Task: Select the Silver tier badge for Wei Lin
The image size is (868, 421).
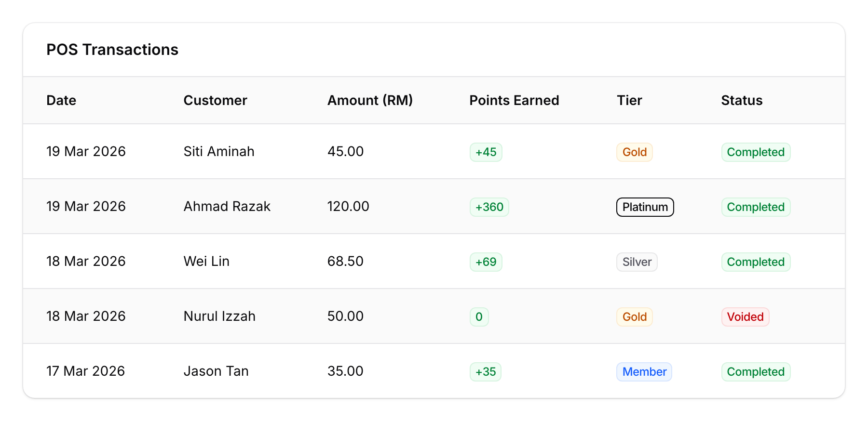Action: pyautogui.click(x=636, y=262)
